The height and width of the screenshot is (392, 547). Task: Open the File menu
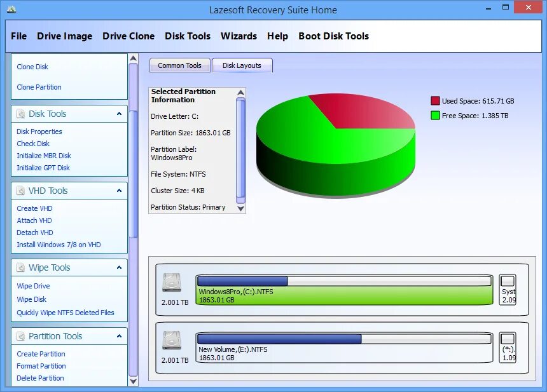pyautogui.click(x=19, y=36)
